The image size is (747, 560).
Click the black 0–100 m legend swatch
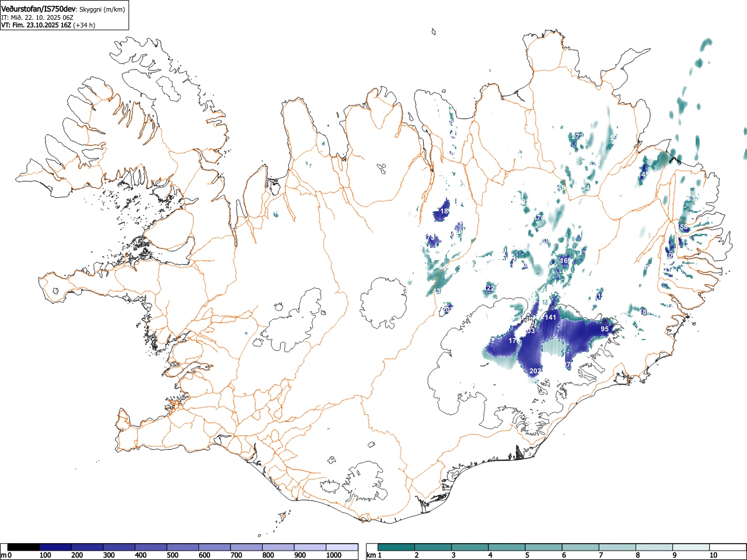tap(24, 547)
